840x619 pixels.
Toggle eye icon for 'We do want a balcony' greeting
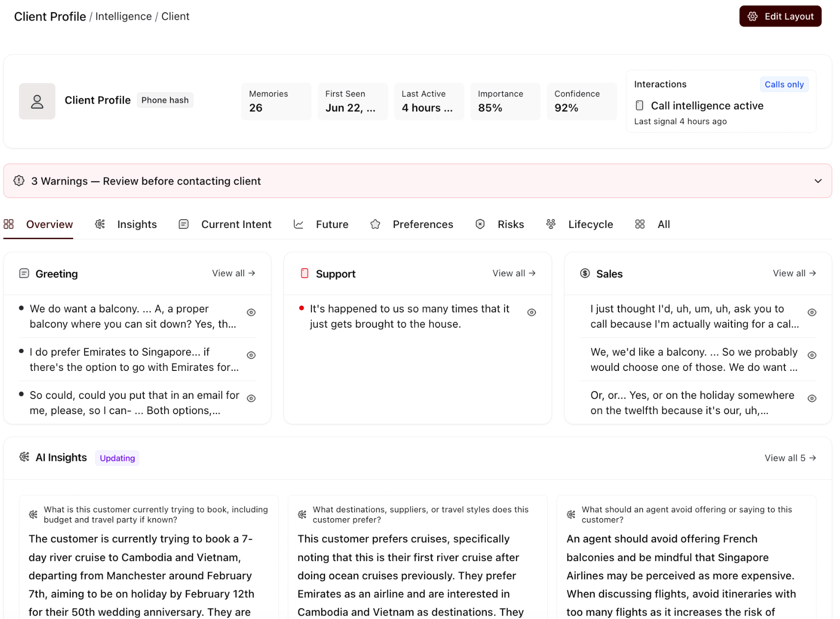click(x=251, y=312)
